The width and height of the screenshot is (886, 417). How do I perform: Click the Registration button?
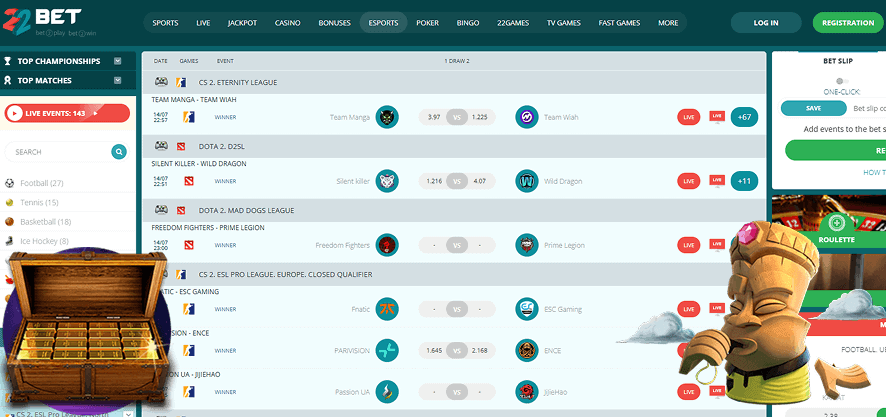point(848,23)
